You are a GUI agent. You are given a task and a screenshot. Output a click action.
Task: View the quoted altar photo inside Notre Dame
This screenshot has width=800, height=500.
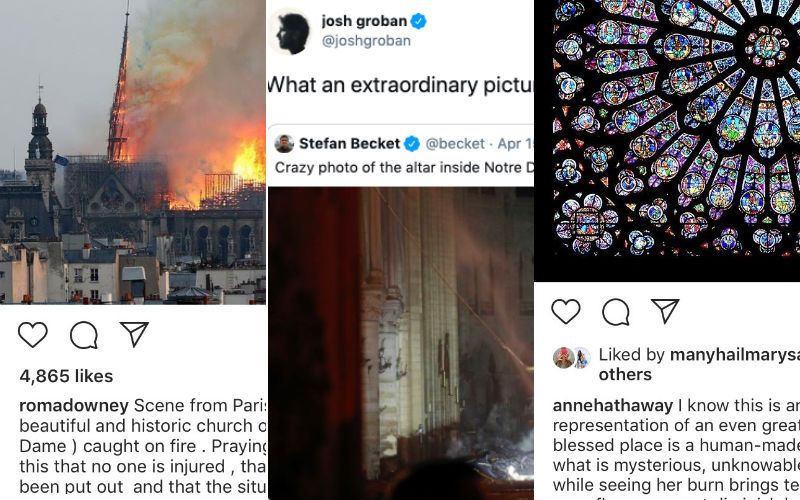pyautogui.click(x=401, y=343)
